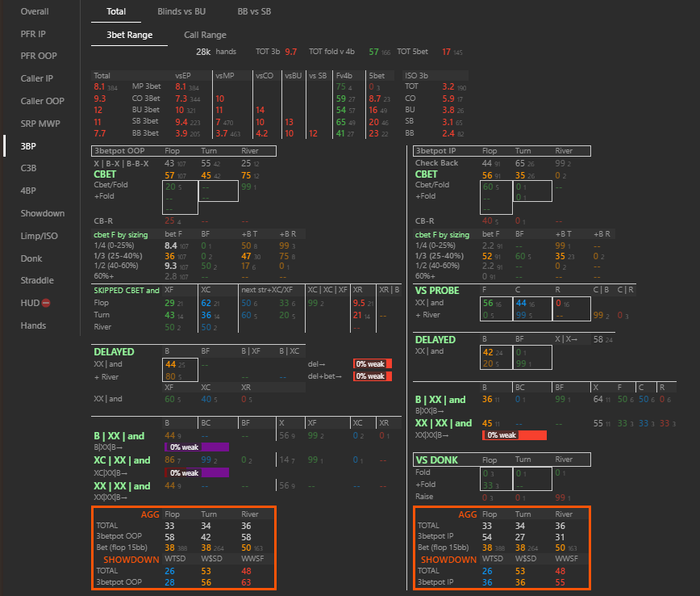Click BB 3bet vs SB value 12
Viewport: 700px width, 596px height.
tap(313, 133)
